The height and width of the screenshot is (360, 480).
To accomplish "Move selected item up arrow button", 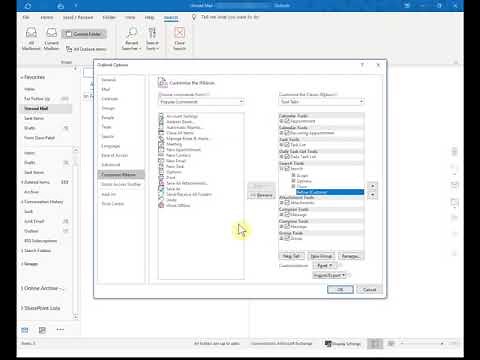I will (373, 186).
